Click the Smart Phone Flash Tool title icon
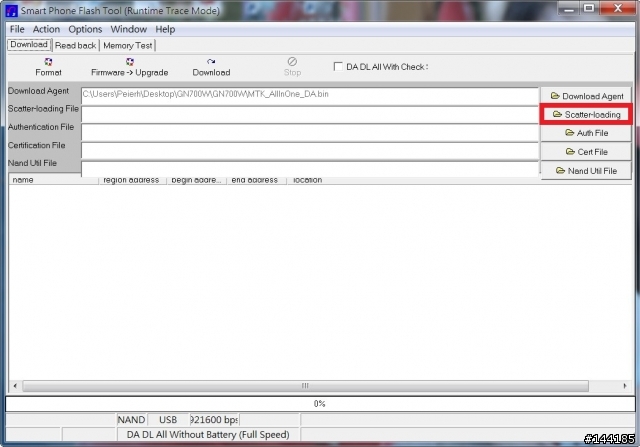Image resolution: width=640 pixels, height=447 pixels. (11, 11)
